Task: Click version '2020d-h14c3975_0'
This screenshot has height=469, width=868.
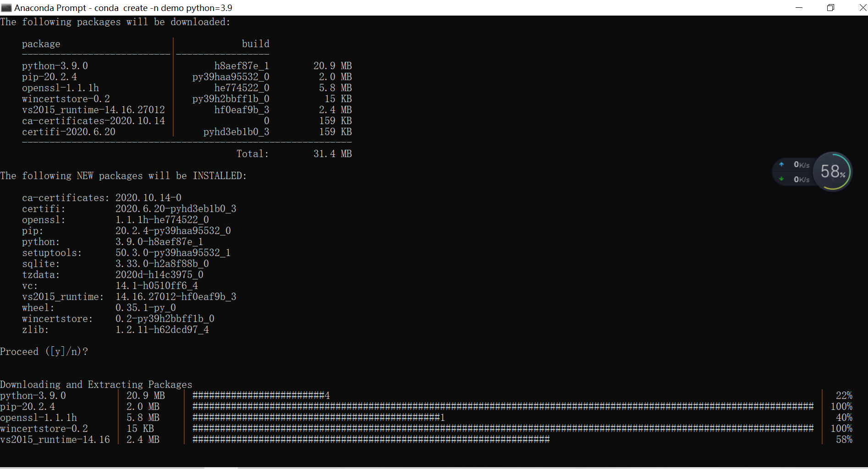Action: 159,275
